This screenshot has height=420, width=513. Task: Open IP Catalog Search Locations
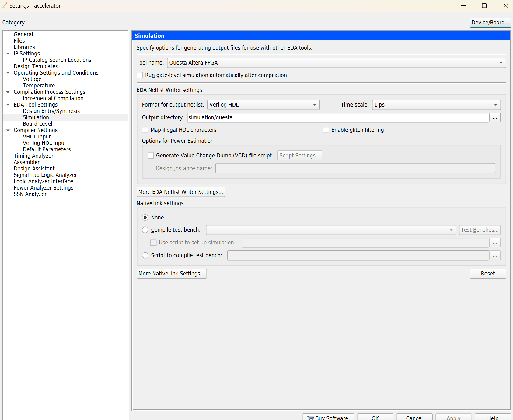tap(57, 60)
